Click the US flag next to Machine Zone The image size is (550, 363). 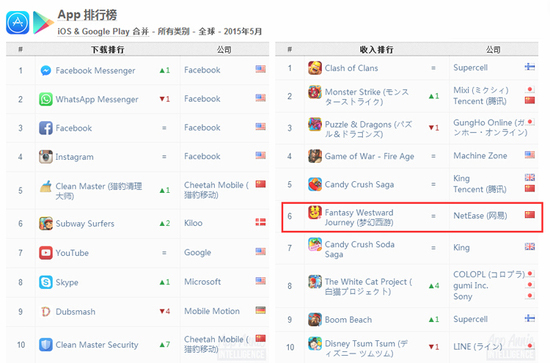[x=530, y=154]
